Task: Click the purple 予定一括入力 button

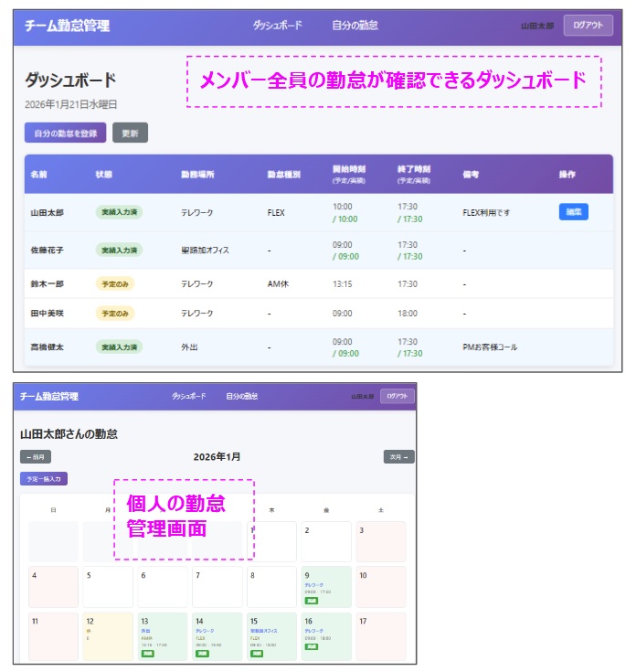Action: click(x=44, y=478)
